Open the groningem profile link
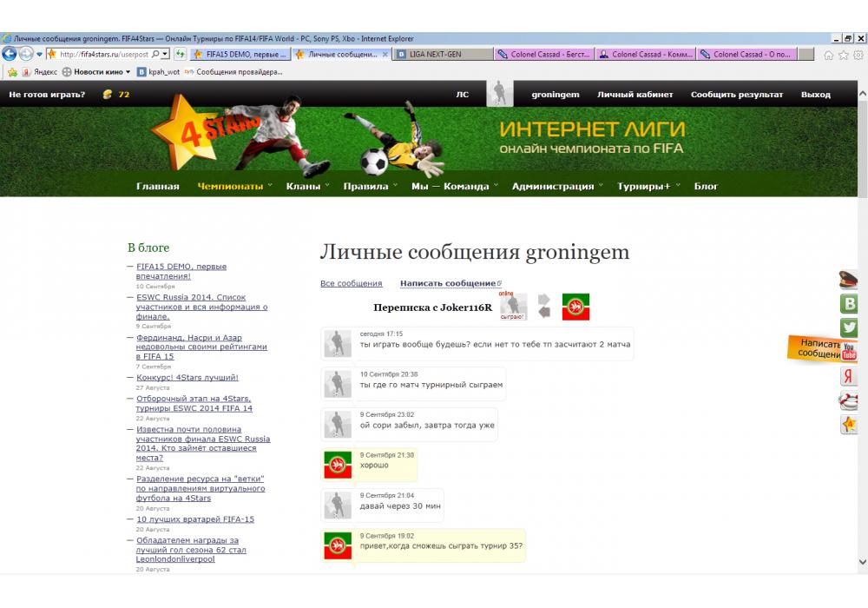Screen dimensions: 868x608 click(x=556, y=94)
